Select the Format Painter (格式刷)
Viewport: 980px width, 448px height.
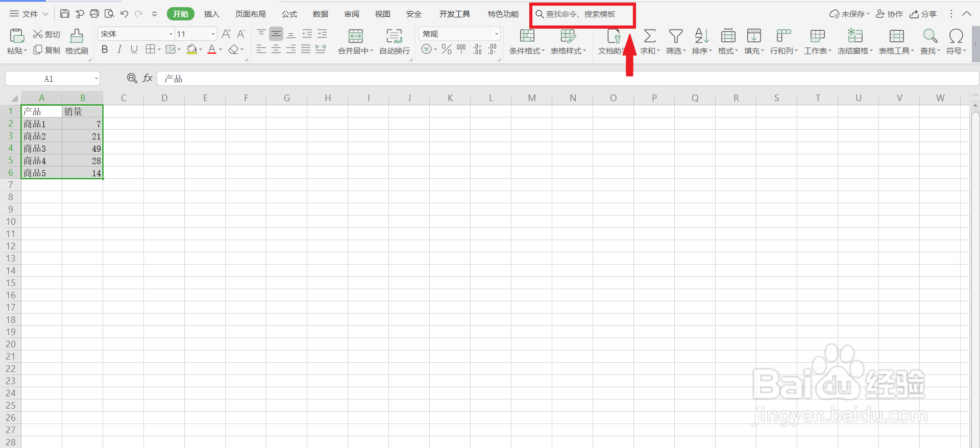coord(77,42)
